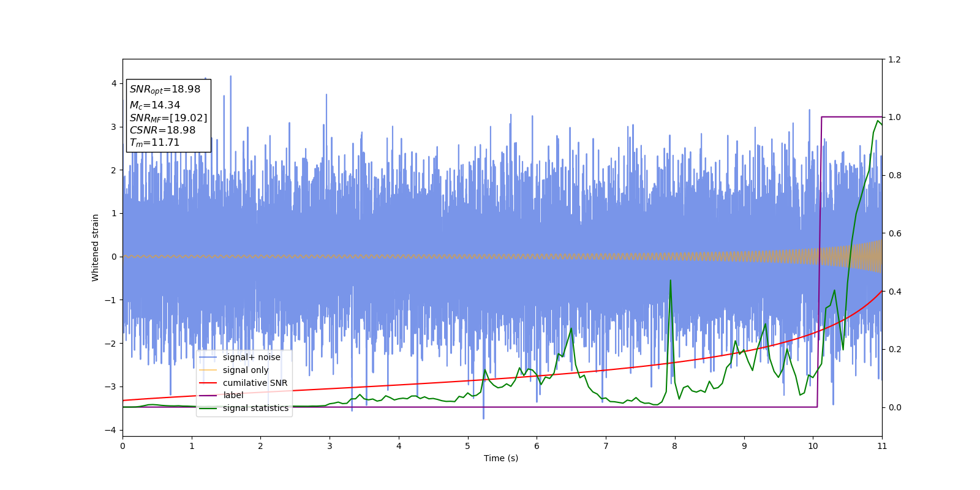The image size is (980, 490).
Task: Click right axis tick label 0.4
Action: coord(894,292)
